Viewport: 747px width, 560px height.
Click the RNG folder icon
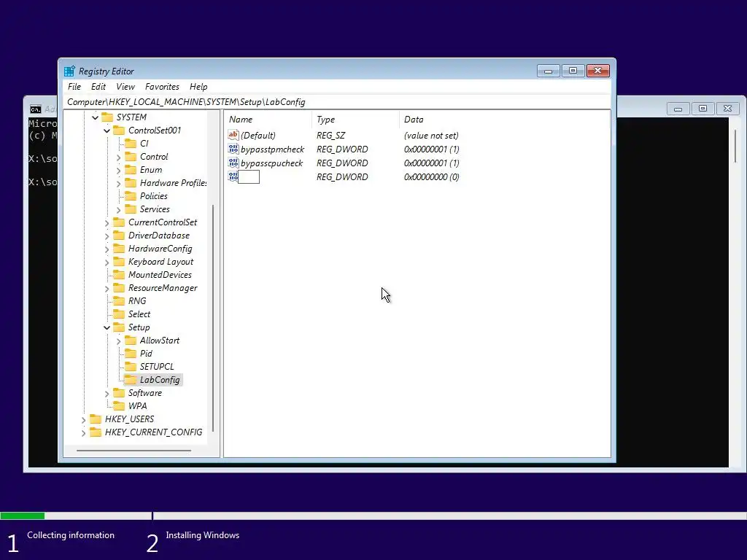[x=119, y=301]
